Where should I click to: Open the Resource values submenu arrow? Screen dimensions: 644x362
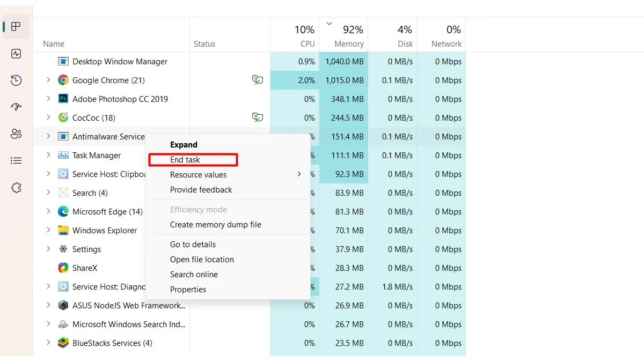[x=299, y=174]
